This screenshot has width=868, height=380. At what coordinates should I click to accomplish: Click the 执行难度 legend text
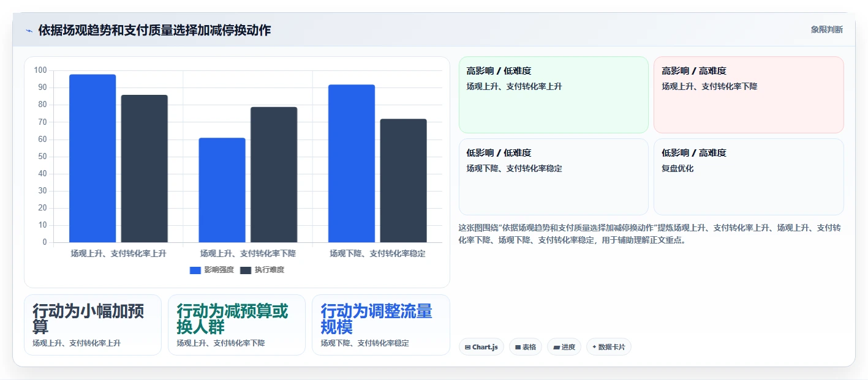[270, 270]
